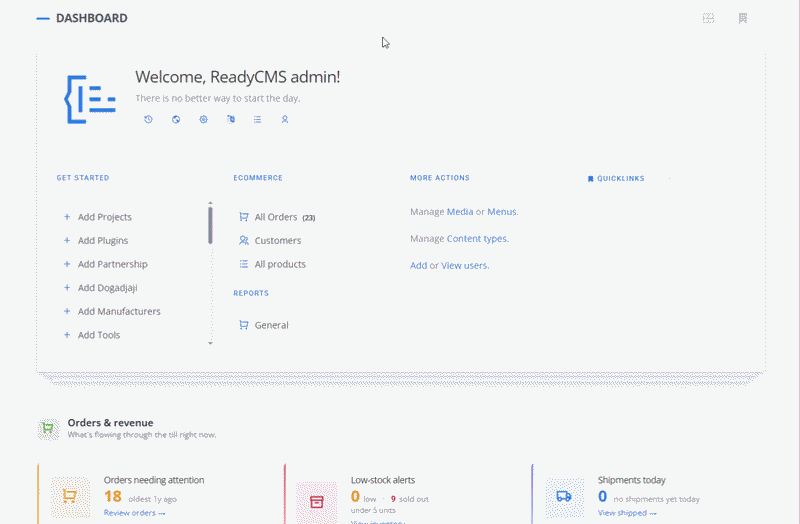This screenshot has height=524, width=800.
Task: Click the DASHBOARD page title
Action: (x=92, y=18)
